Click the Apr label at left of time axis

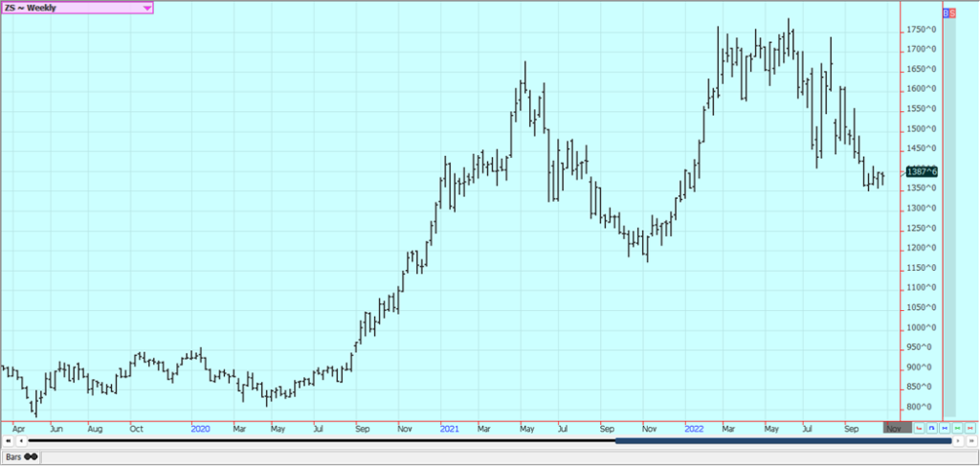[19, 429]
